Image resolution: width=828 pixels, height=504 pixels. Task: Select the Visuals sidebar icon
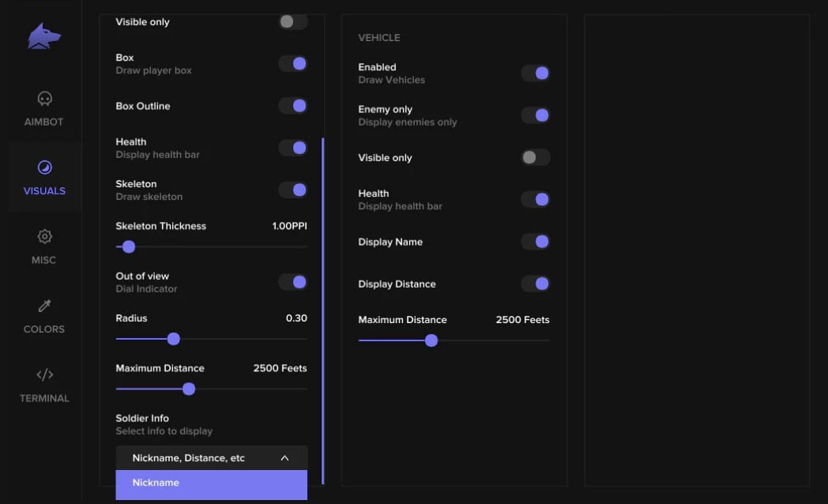tap(44, 167)
